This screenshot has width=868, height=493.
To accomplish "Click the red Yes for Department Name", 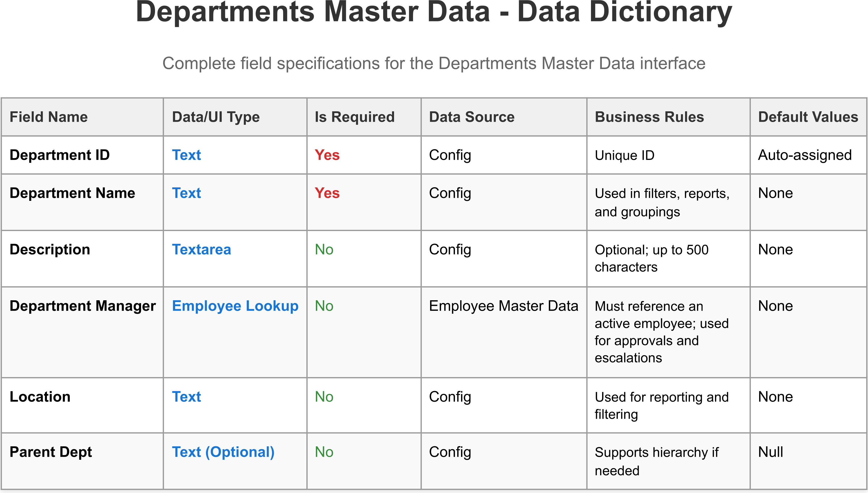I will [x=327, y=193].
